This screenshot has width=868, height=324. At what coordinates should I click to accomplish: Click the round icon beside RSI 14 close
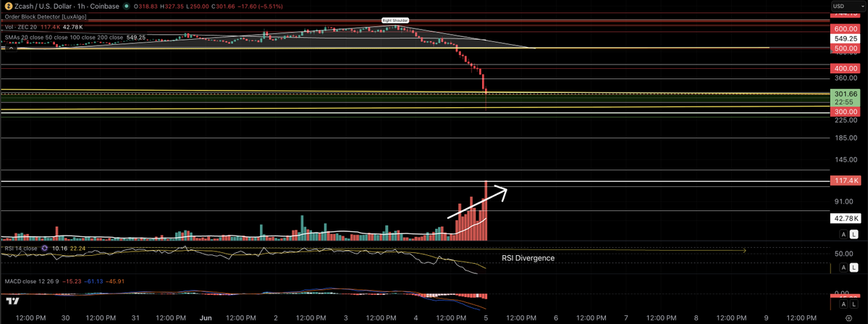coord(44,248)
